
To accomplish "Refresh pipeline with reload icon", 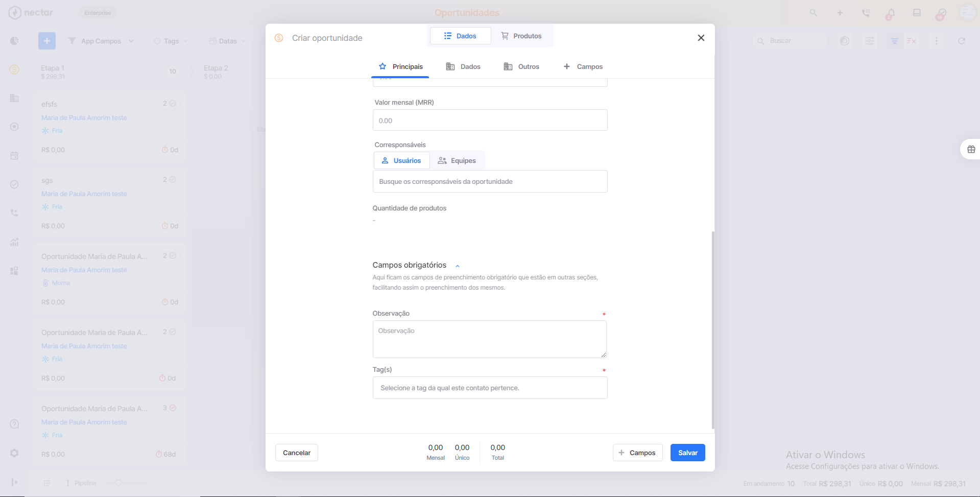I will [x=962, y=41].
